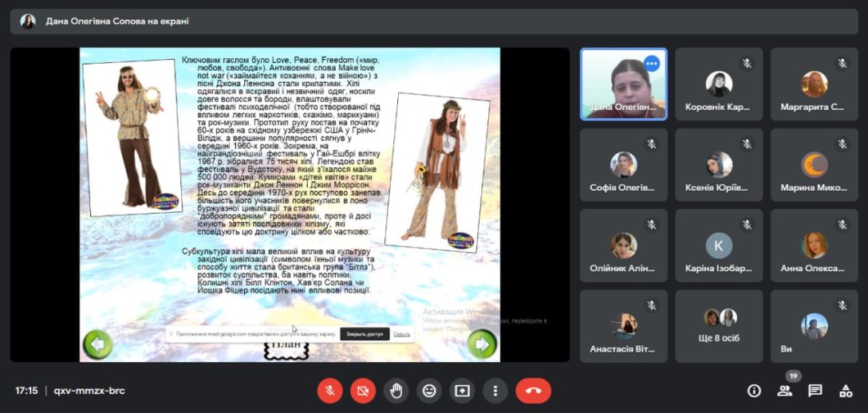The height and width of the screenshot is (413, 868).
Task: Unmute the microphone in the call controls
Action: pos(329,391)
